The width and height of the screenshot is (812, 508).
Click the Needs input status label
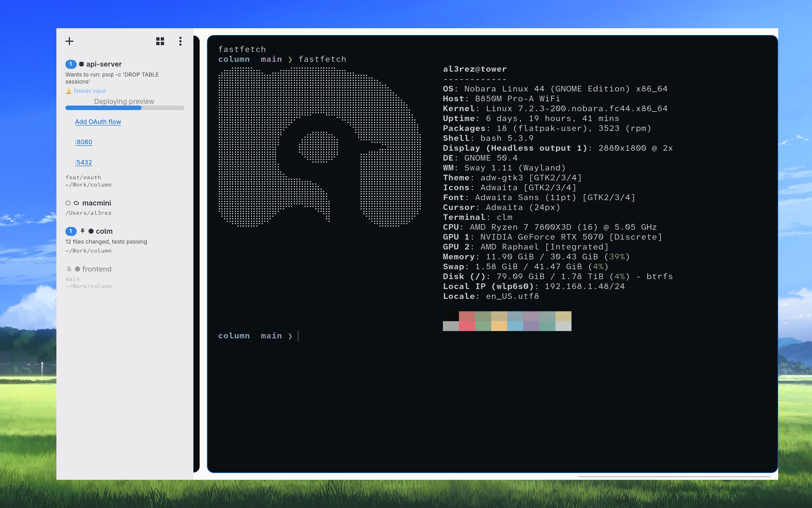(x=90, y=91)
